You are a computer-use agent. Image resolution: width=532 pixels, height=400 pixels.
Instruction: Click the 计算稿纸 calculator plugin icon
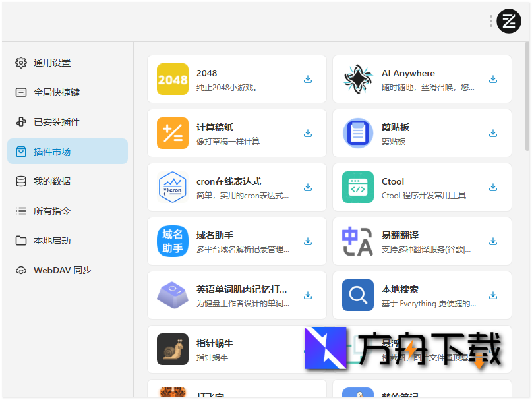pyautogui.click(x=172, y=132)
